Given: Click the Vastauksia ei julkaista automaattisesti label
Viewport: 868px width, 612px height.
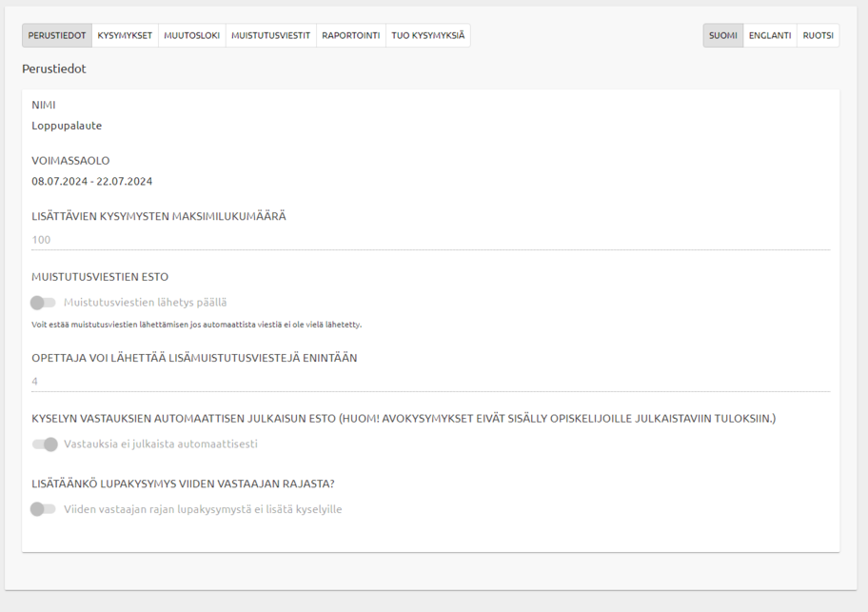Looking at the screenshot, I should tap(160, 444).
